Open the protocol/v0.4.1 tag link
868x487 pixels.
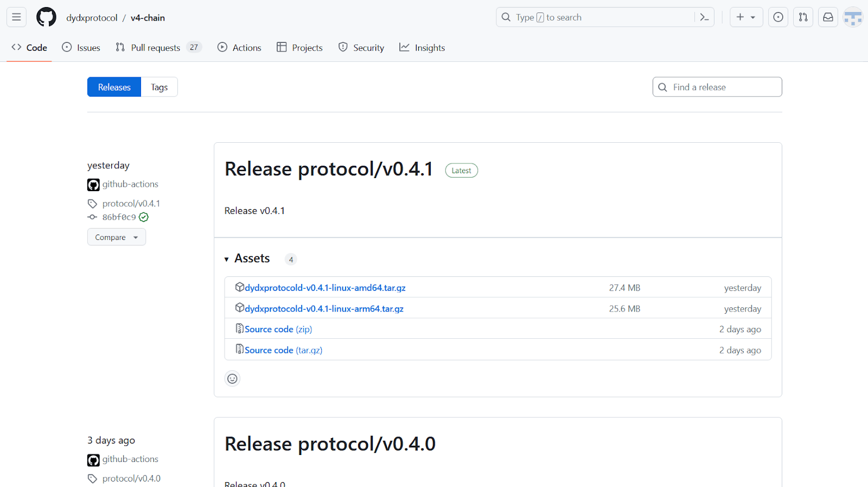(x=131, y=204)
